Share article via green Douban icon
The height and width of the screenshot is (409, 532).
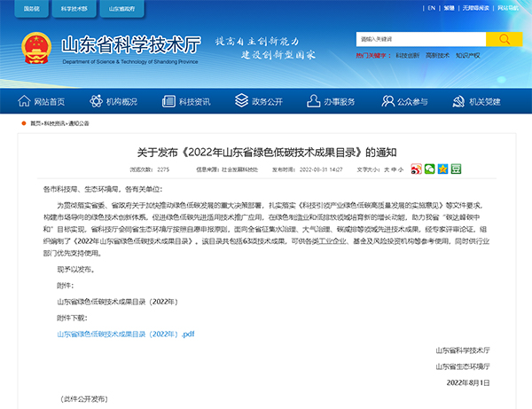tap(456, 168)
